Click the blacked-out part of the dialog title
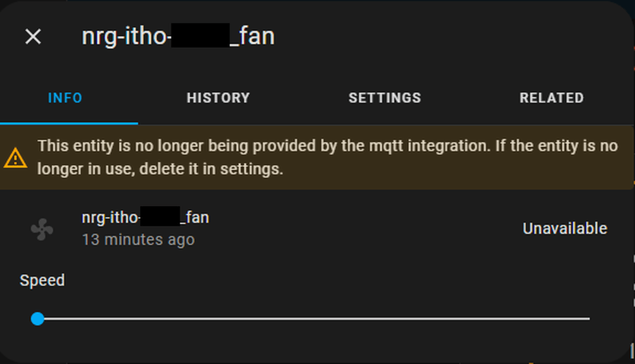 tap(200, 35)
